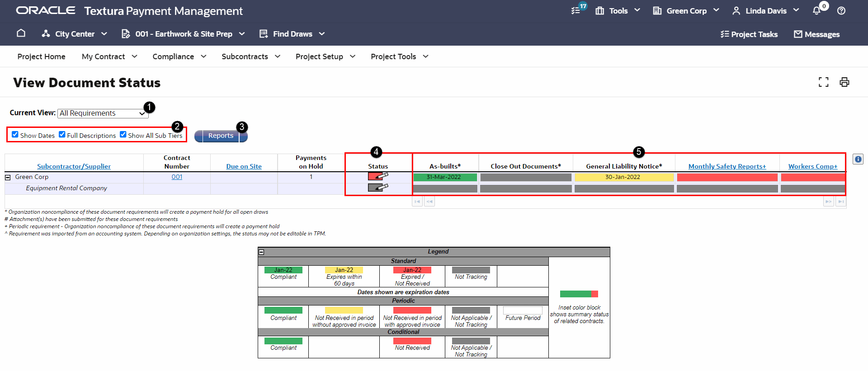868x371 pixels.
Task: Edit Equipment Rental Company status icon
Action: (x=378, y=187)
